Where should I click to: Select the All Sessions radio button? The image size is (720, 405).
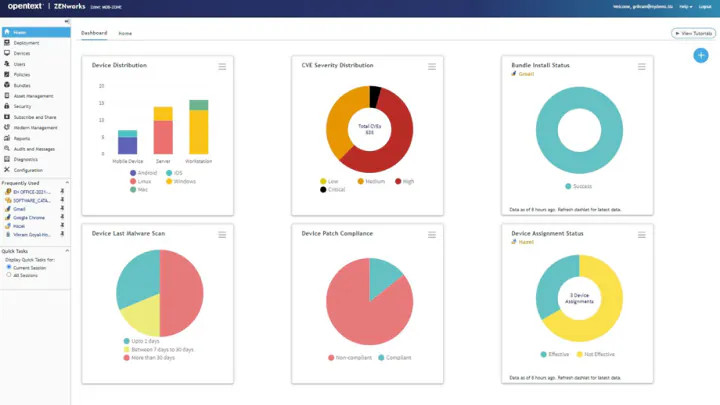pyautogui.click(x=9, y=274)
